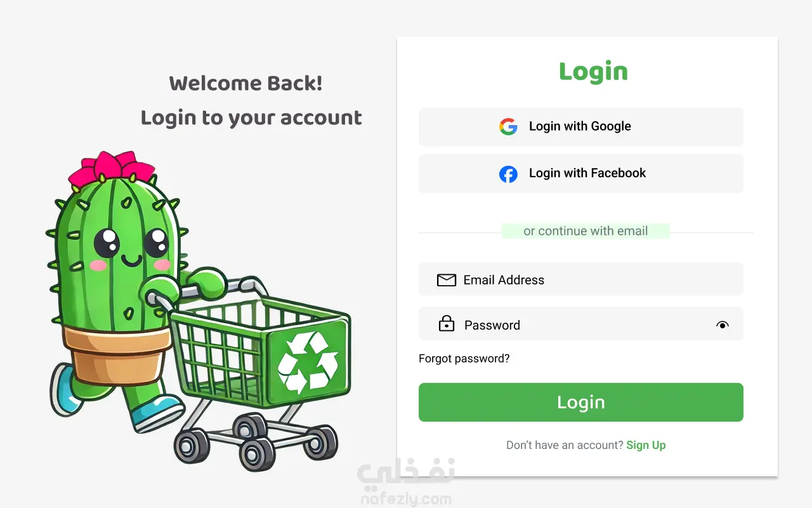Select Login with Google
This screenshot has height=508, width=812.
581,126
